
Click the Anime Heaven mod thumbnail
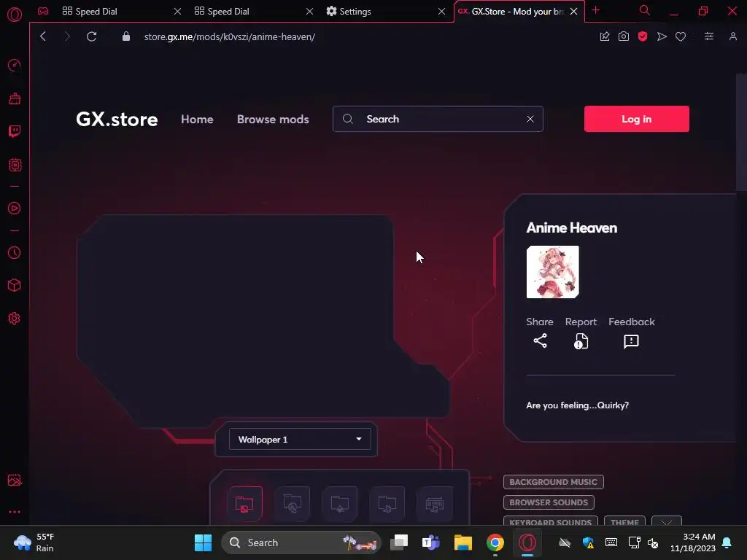553,272
